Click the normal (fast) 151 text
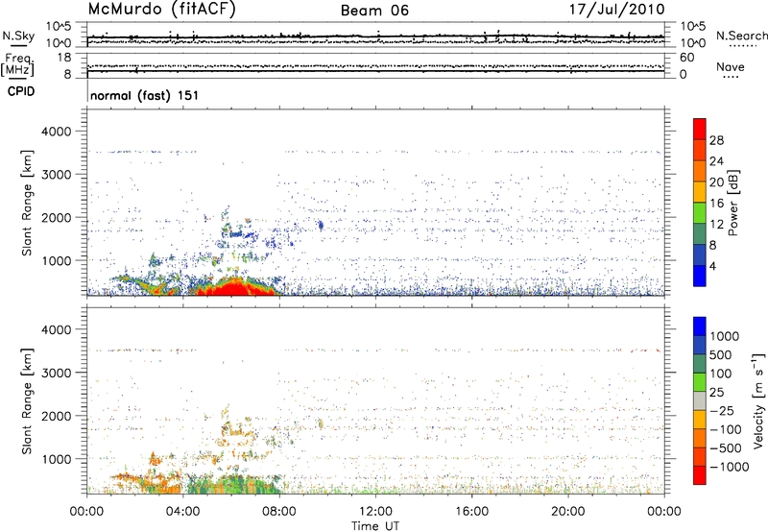Viewport: 768px width, 532px height. (145, 95)
